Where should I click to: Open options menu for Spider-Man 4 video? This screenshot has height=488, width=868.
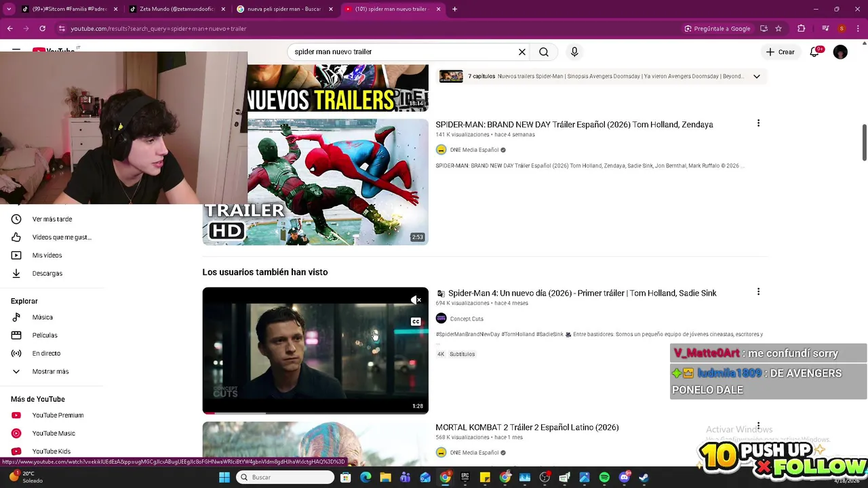point(758,292)
